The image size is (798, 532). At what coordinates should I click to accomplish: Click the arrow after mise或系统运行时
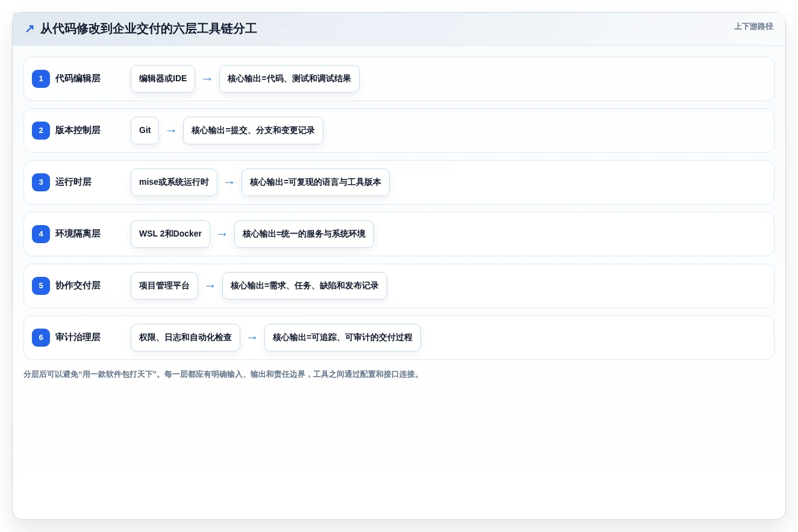(229, 182)
